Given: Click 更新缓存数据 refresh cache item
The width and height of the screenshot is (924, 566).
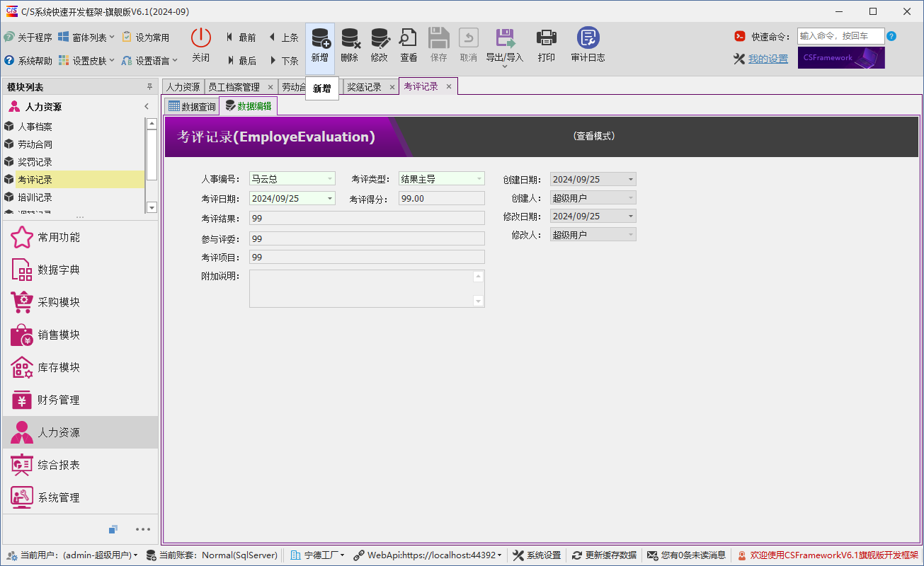Looking at the screenshot, I should [x=604, y=555].
